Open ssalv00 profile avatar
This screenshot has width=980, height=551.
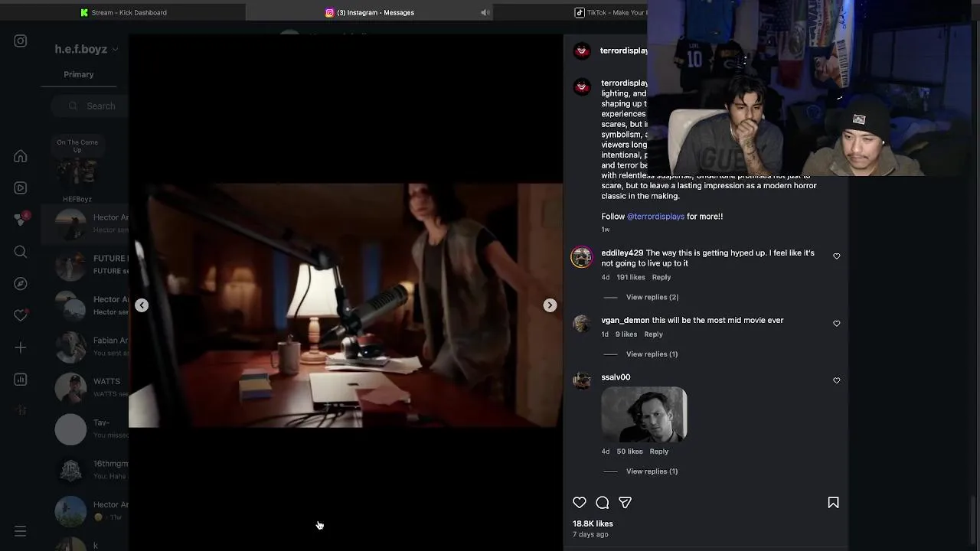(x=582, y=381)
